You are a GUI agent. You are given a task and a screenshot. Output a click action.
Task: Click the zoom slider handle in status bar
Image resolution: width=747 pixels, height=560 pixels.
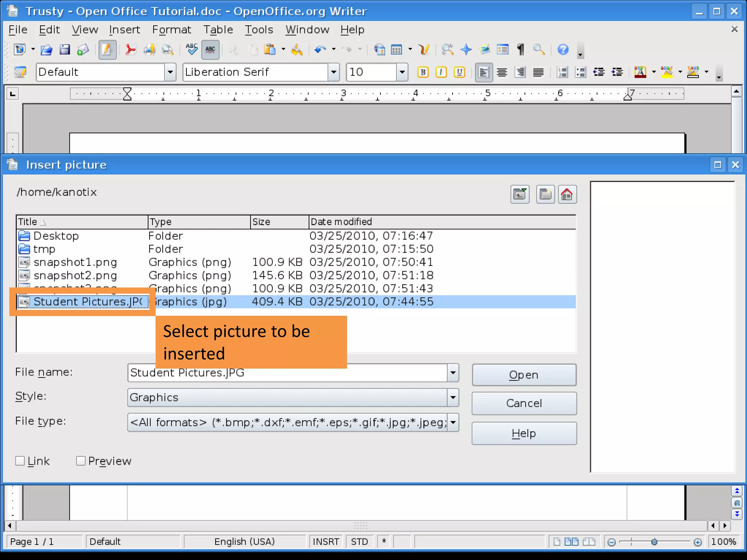tap(654, 542)
